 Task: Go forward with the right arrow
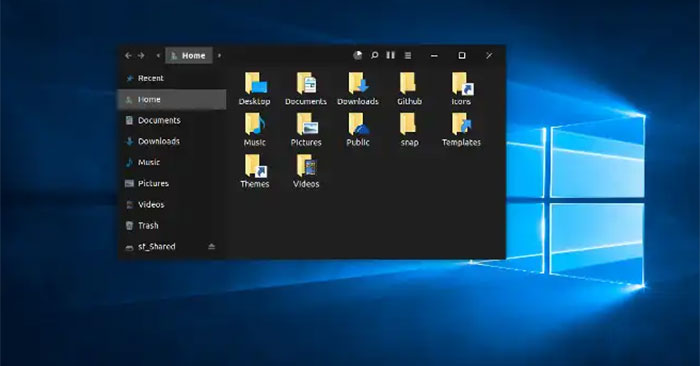141,55
